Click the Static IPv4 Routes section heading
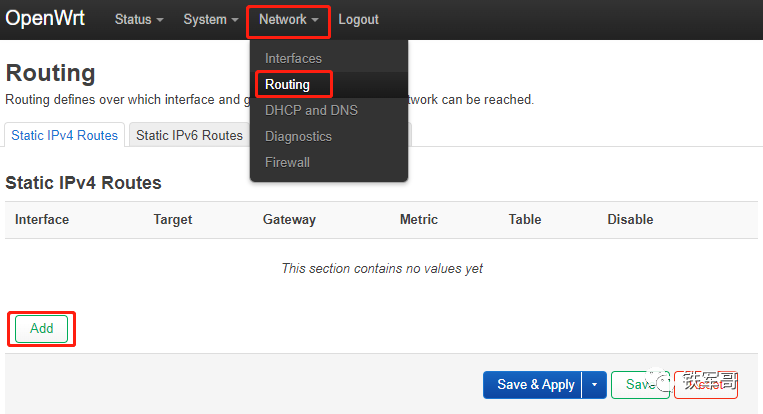The height and width of the screenshot is (414, 763). pos(83,183)
